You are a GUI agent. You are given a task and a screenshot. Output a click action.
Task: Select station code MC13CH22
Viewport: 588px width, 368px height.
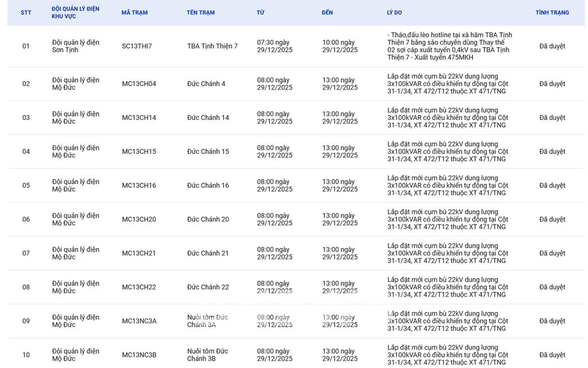click(138, 287)
